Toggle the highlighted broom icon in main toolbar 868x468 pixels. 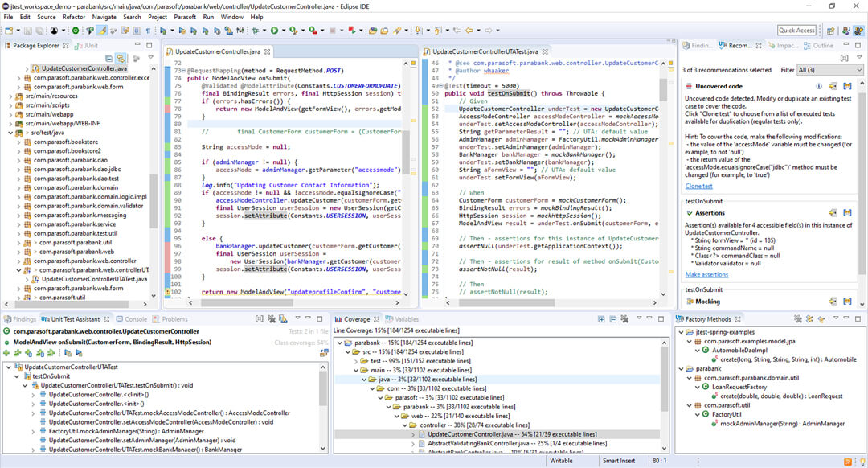[x=102, y=31]
